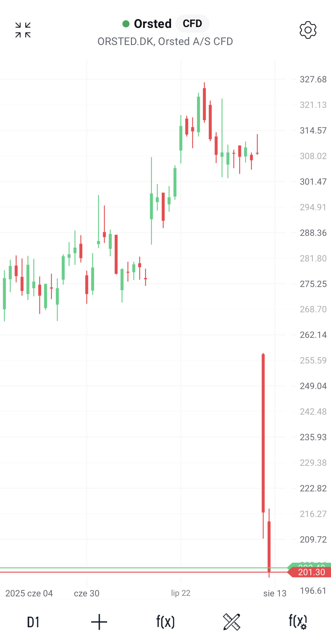Tap the Orsted instrument title

[153, 24]
